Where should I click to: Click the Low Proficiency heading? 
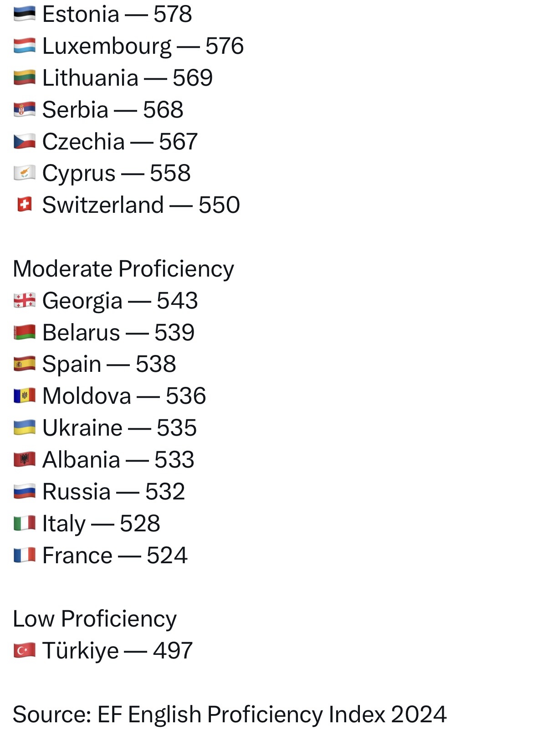pos(95,619)
